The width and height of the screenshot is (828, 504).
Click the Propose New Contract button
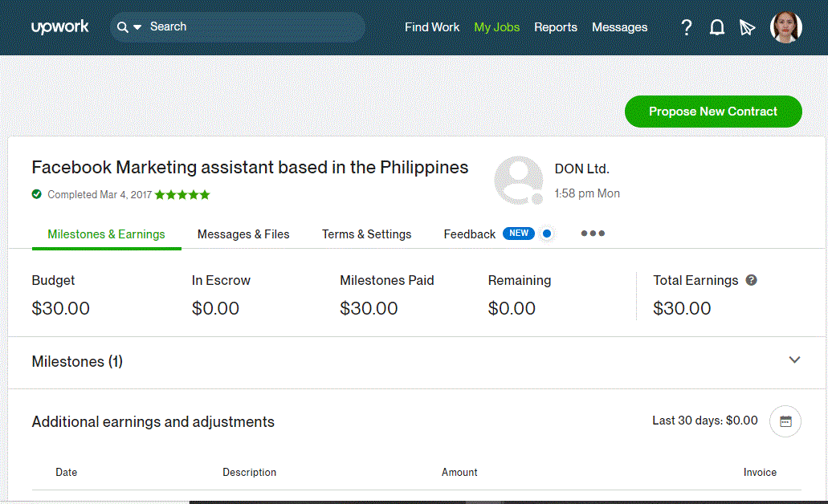(x=713, y=112)
